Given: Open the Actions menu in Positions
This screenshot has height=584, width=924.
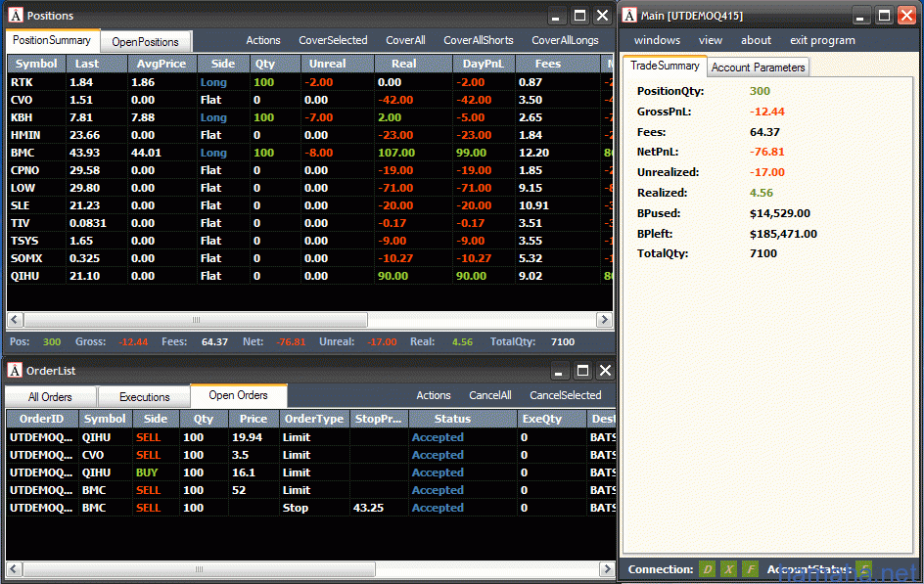Looking at the screenshot, I should click(x=263, y=41).
